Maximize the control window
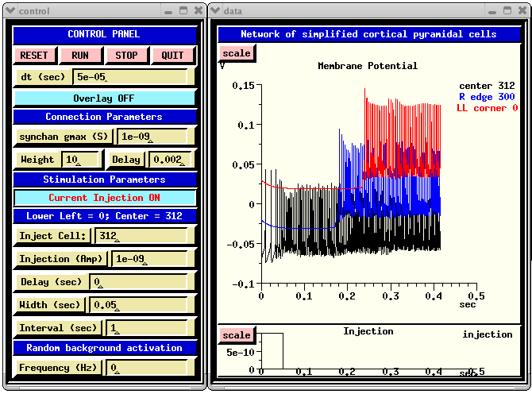Screen dimensions: 532x394 tap(183, 11)
